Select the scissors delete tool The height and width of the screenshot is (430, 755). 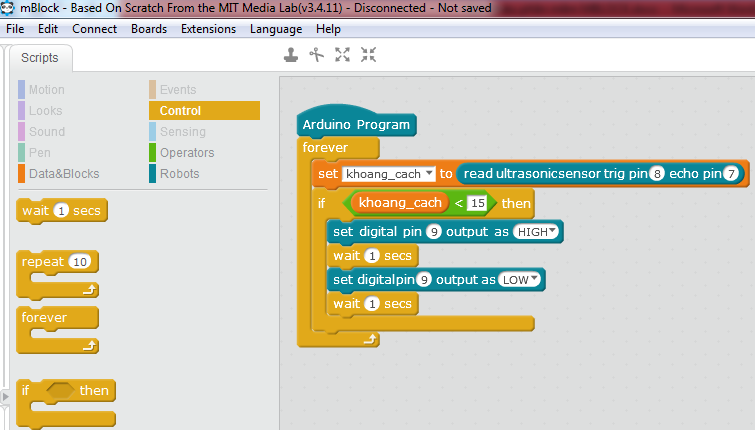317,55
